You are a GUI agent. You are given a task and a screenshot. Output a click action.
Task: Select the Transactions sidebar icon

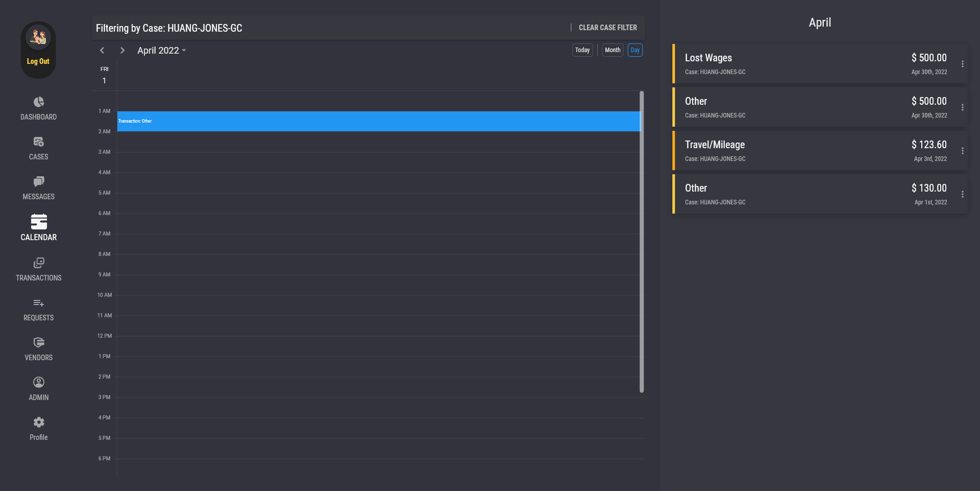pyautogui.click(x=39, y=263)
